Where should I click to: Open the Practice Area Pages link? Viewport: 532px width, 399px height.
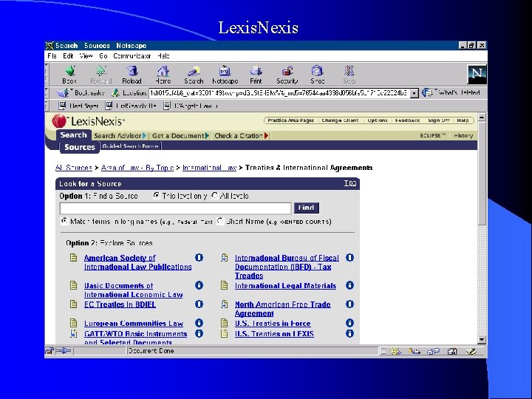click(x=290, y=120)
